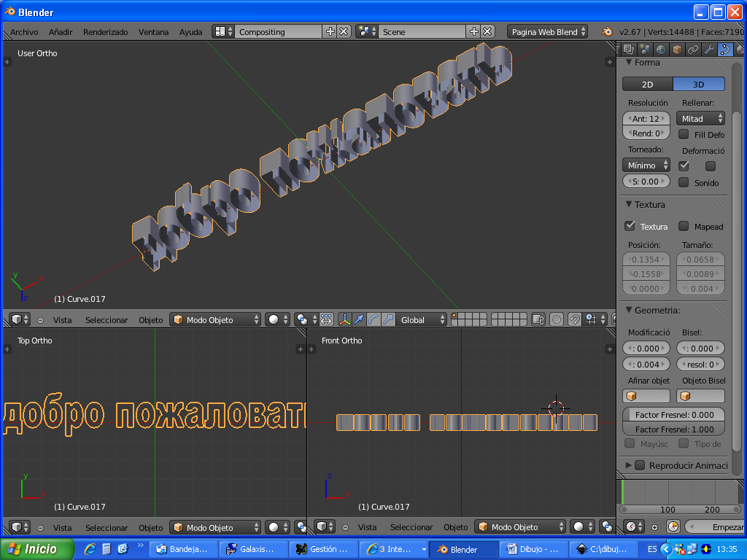Collapse main 3D view header menus icon
Viewport: 747px width, 560px height.
[x=41, y=320]
